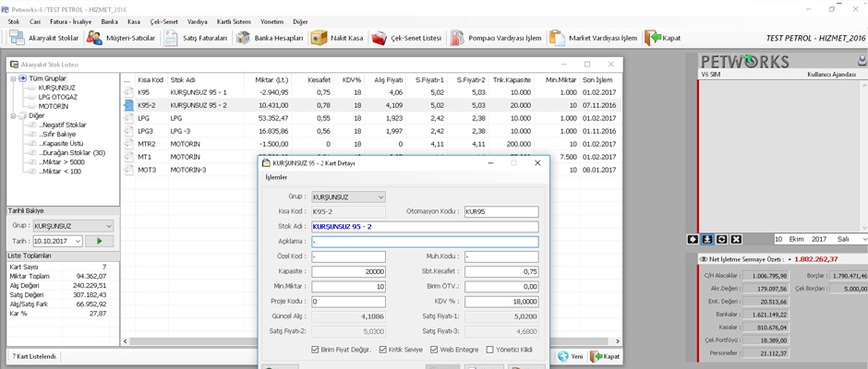Screen dimensions: 868x369
Task: Click the refresh icon below agenda
Action: click(721, 239)
